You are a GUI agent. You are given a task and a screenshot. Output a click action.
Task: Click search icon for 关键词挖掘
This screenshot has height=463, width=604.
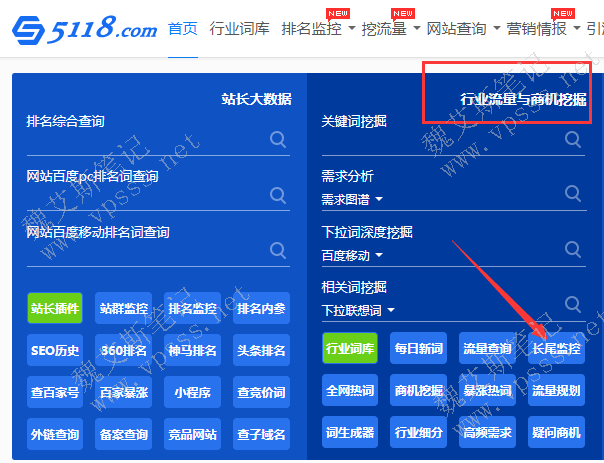573,139
